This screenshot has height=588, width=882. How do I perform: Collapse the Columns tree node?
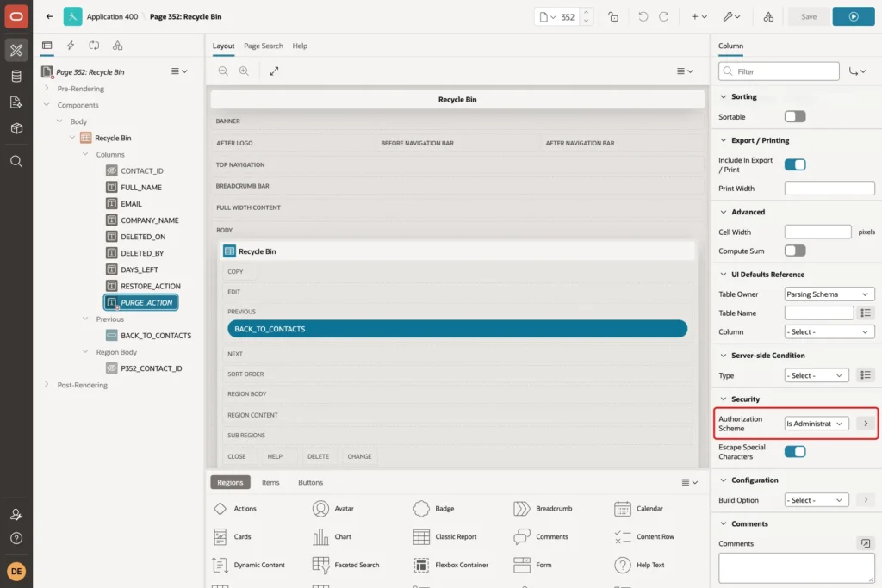click(x=85, y=154)
